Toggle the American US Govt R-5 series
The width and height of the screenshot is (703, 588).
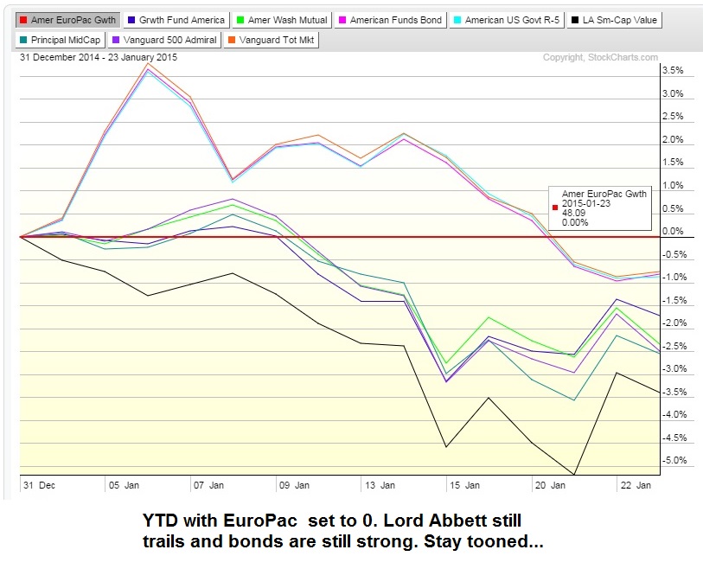(507, 20)
